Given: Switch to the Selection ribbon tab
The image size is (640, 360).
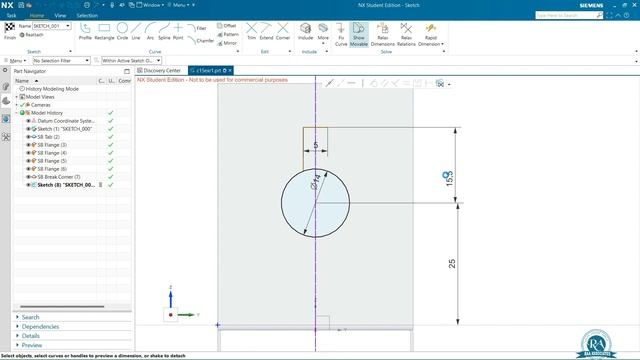Looking at the screenshot, I should pos(87,16).
